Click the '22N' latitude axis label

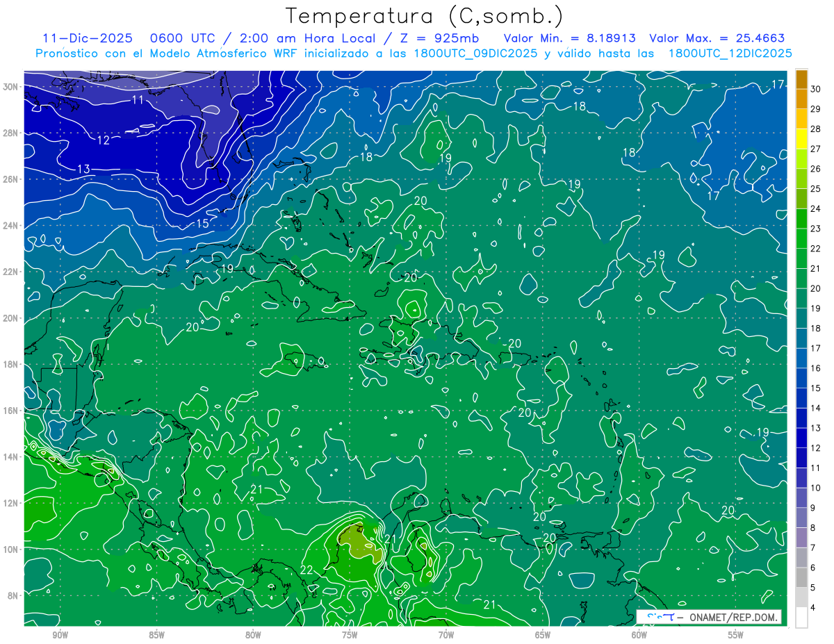point(11,272)
